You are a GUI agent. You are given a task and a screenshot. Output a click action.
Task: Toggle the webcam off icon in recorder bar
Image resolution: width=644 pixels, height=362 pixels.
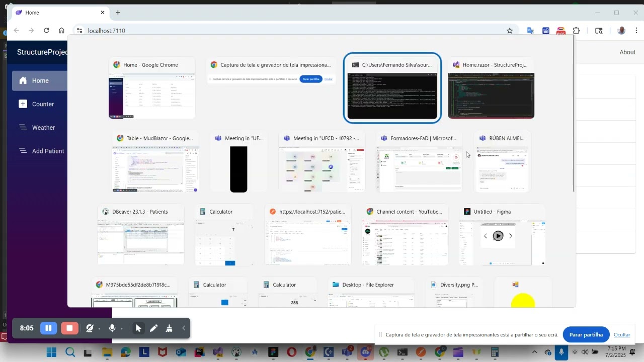point(90,328)
